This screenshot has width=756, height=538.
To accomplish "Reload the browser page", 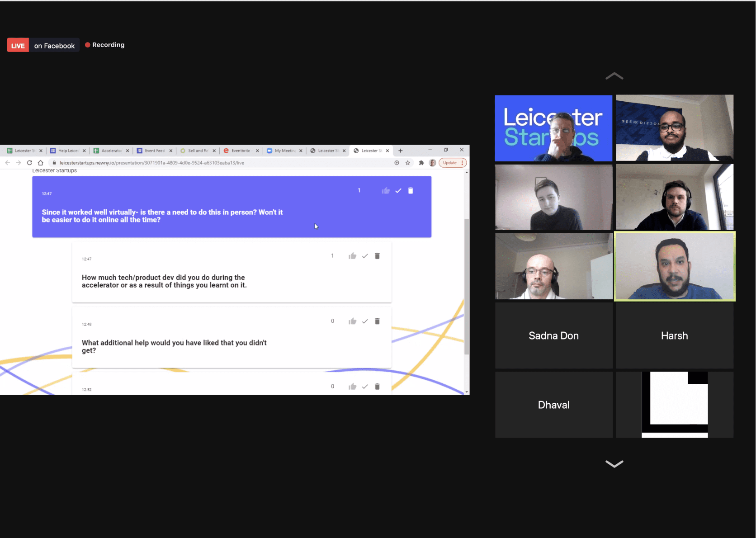I will (x=29, y=163).
